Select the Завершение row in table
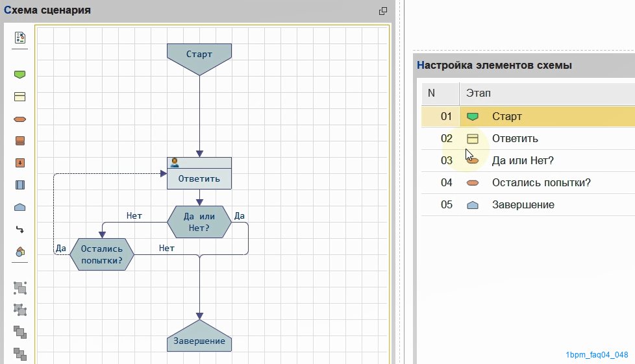The image size is (635, 364). [528, 204]
